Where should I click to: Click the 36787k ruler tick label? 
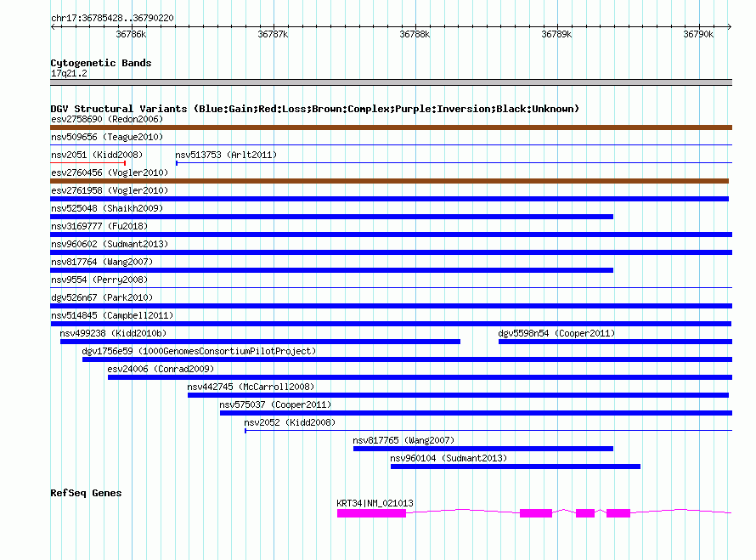(x=273, y=34)
